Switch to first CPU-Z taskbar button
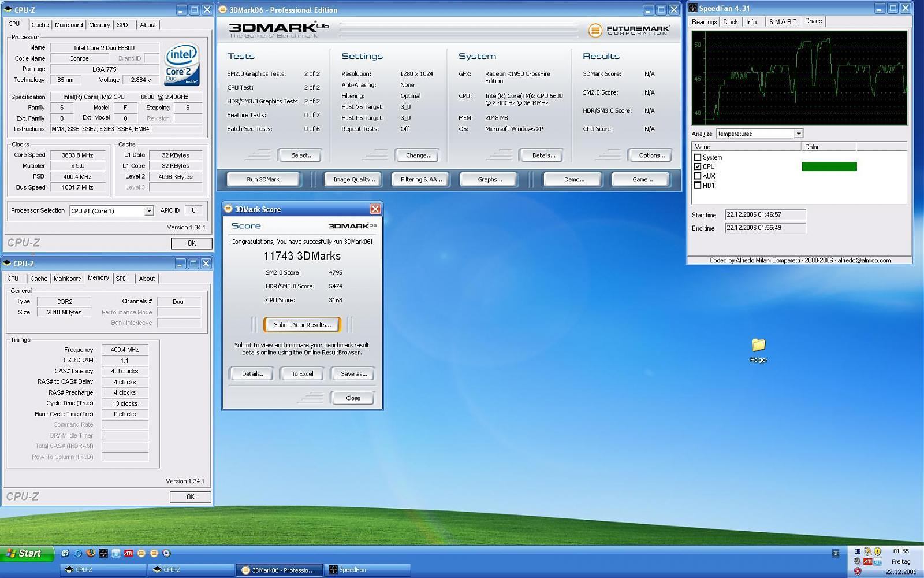924x578 pixels. tap(103, 570)
